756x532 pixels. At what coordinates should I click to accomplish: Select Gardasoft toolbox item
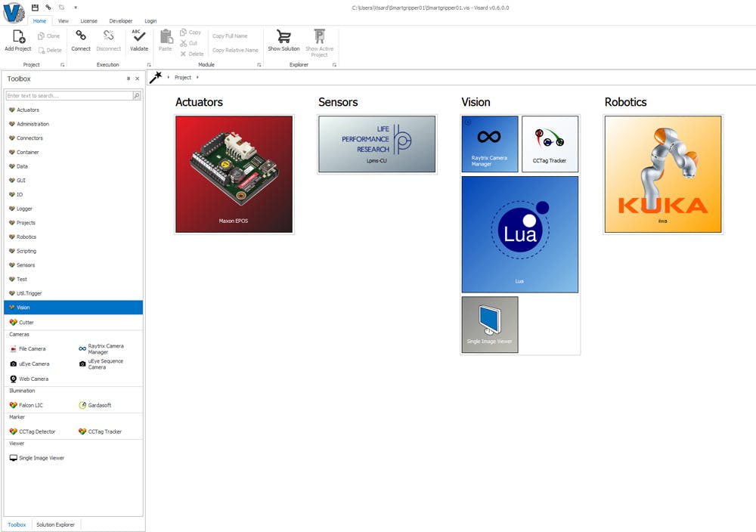[95, 405]
